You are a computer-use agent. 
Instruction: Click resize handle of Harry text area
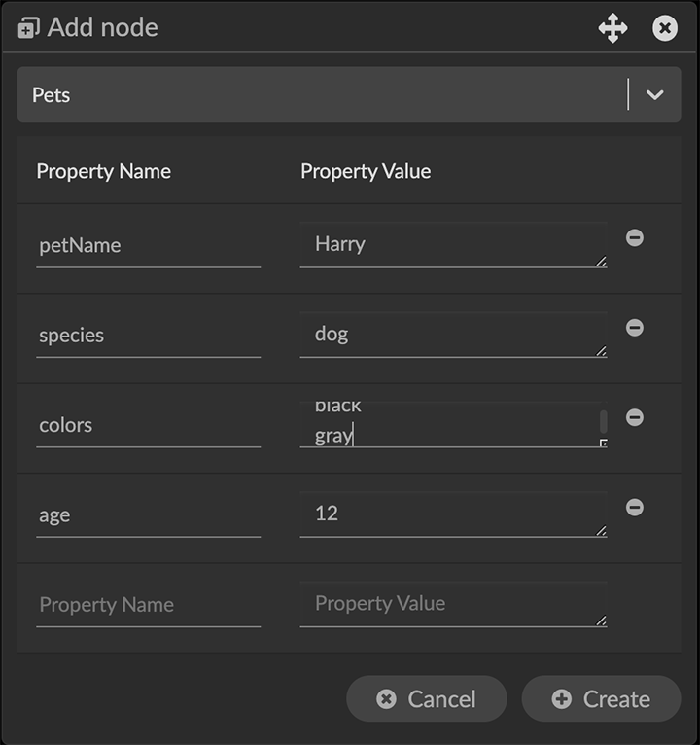pos(602,262)
